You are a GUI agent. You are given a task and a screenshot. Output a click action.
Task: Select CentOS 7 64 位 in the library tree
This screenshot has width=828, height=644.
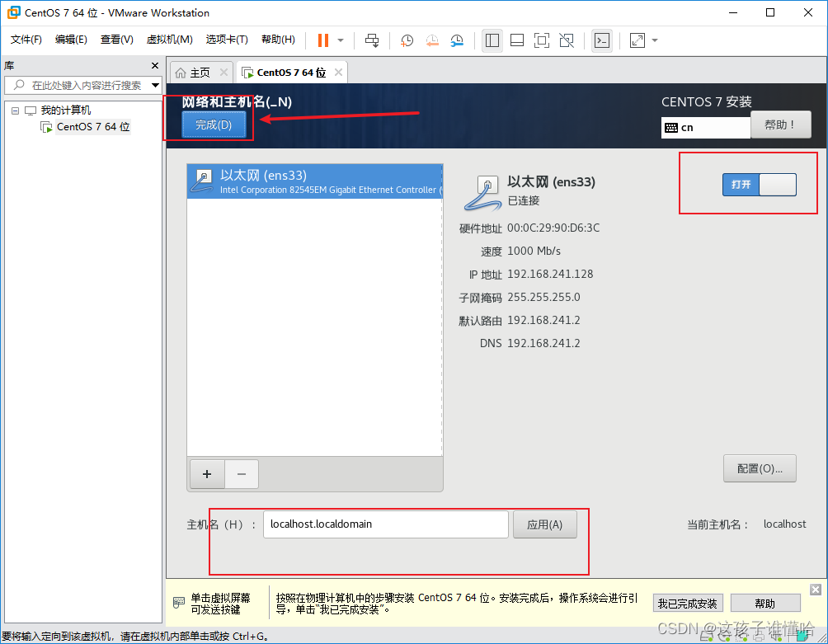(93, 127)
